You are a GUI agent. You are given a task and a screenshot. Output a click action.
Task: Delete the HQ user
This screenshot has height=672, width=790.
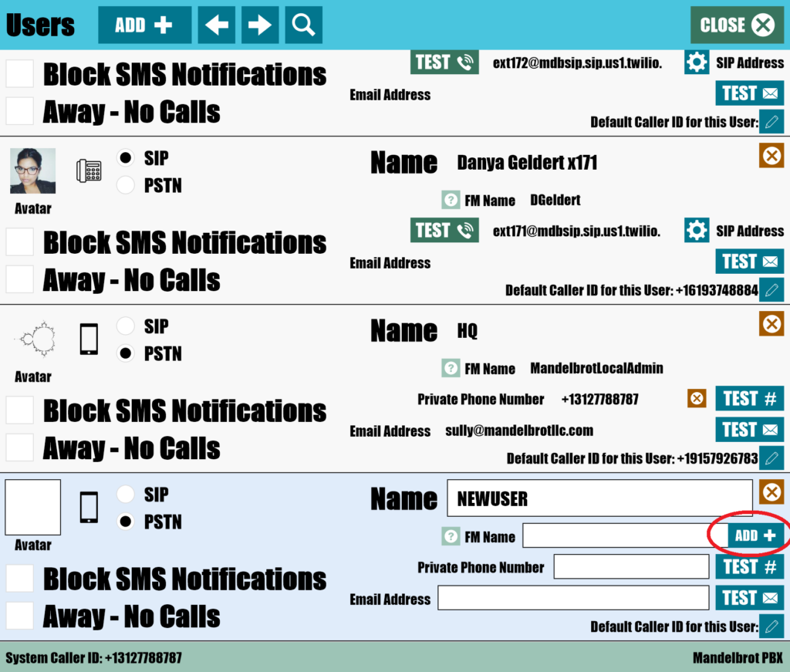pos(771,324)
